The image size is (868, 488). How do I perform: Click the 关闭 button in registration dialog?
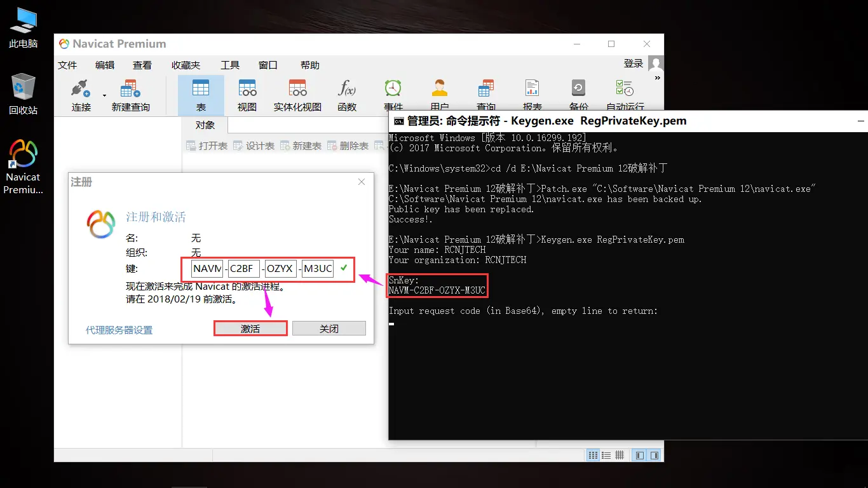[x=329, y=329]
